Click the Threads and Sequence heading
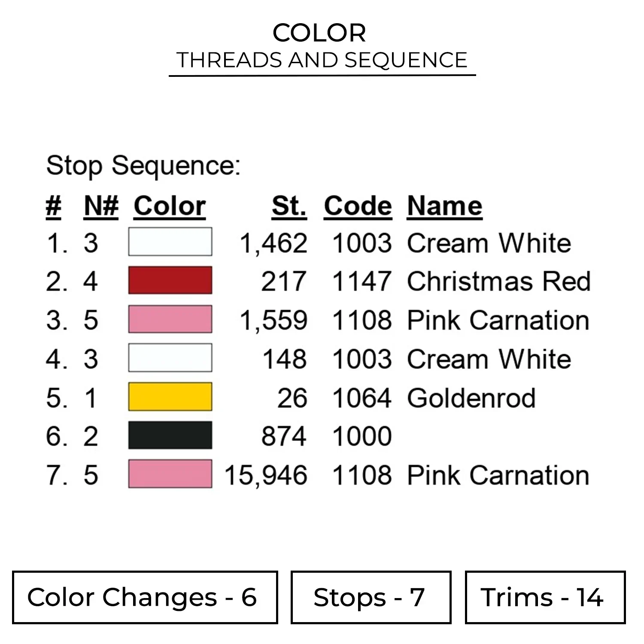The image size is (644, 644). coord(322,60)
